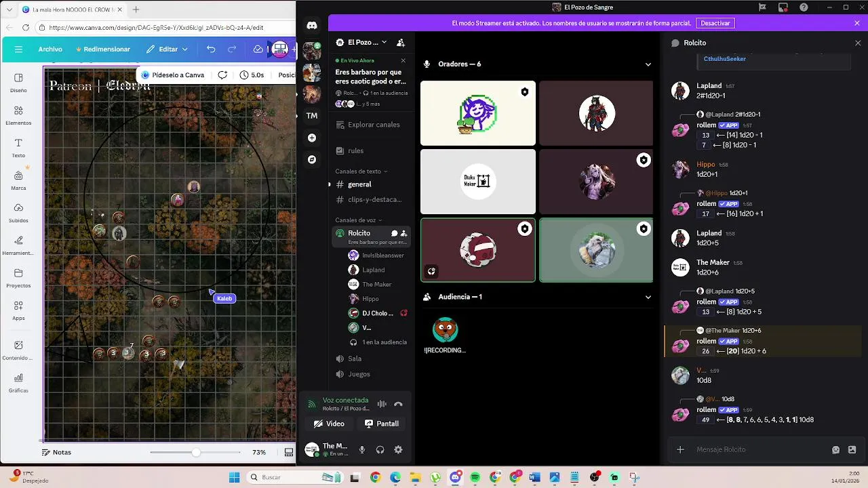Open Canva zoom percentage 73% menu
The height and width of the screenshot is (488, 868).
coord(259,452)
